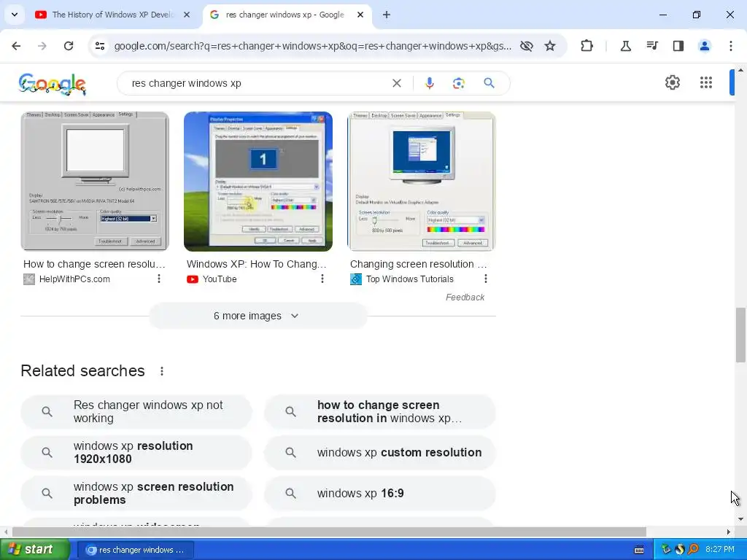Open the tab search chevron
This screenshot has height=560, width=747.
pos(15,15)
